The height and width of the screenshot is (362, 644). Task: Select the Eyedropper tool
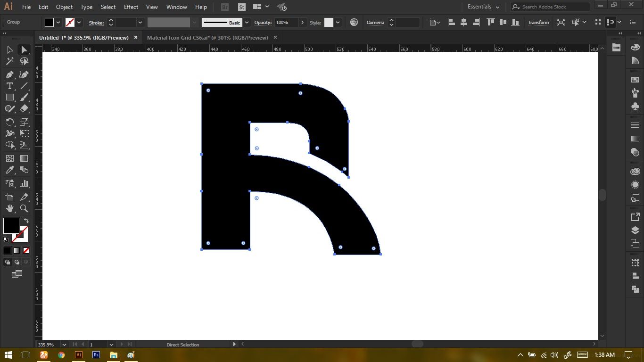(x=9, y=170)
